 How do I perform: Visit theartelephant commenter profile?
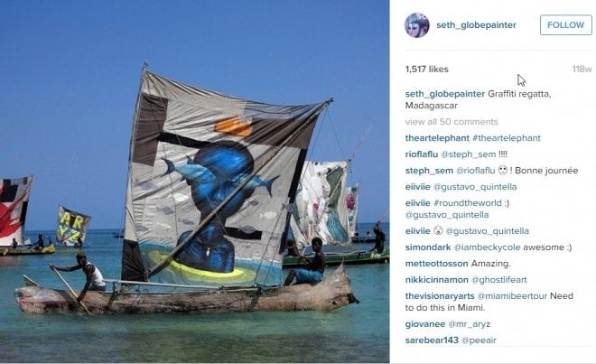coord(437,138)
